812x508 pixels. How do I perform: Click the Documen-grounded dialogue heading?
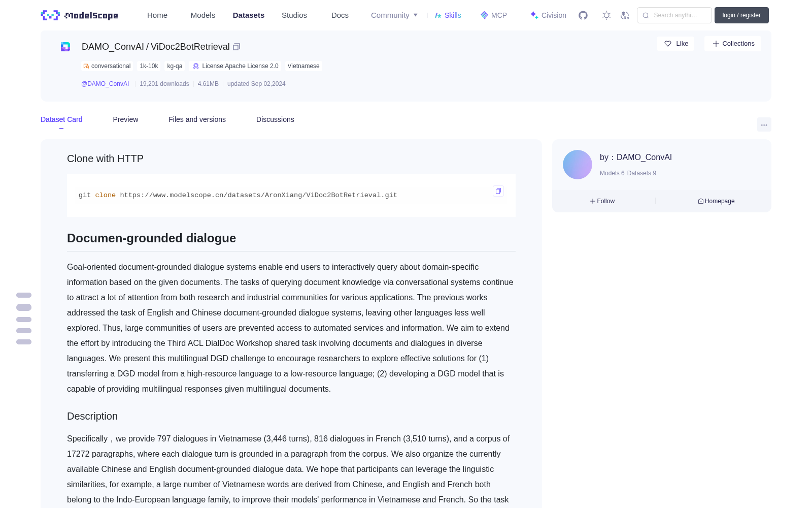[x=151, y=238]
